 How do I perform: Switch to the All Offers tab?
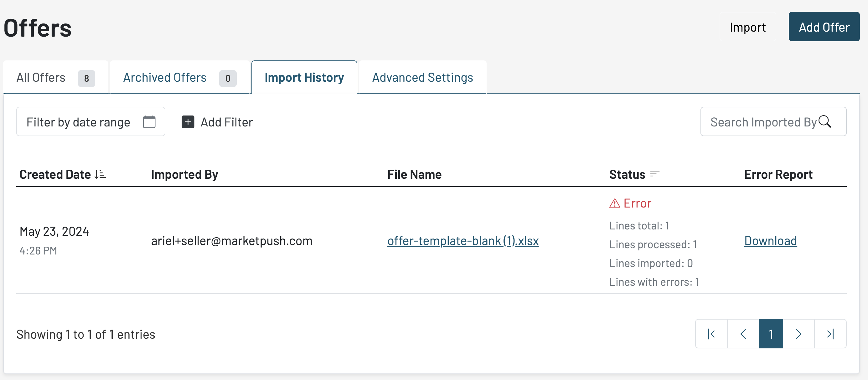pos(56,78)
